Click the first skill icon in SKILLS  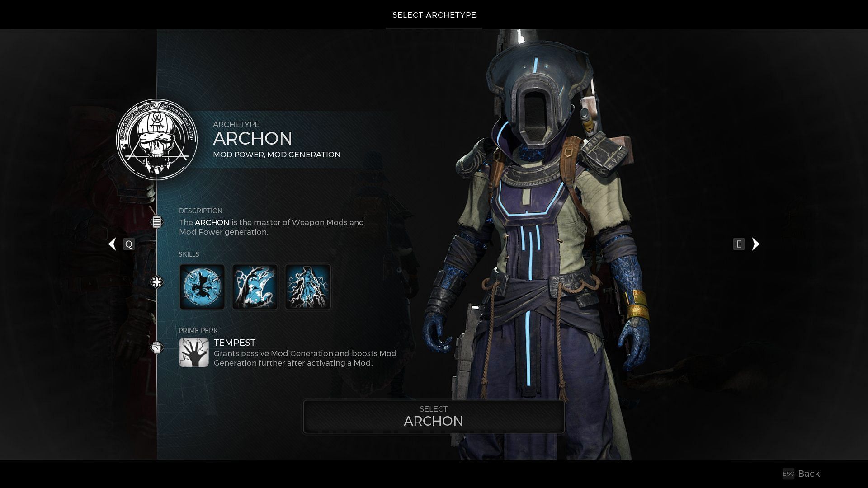pos(202,286)
